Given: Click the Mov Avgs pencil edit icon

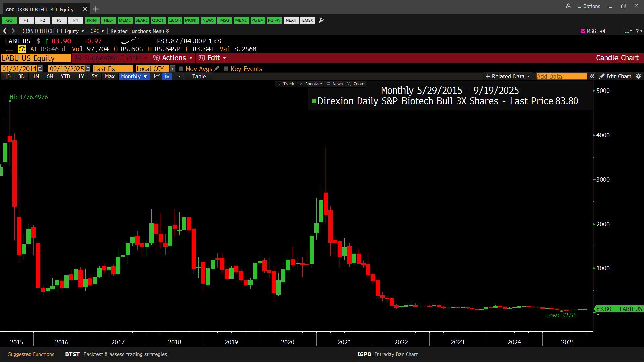Looking at the screenshot, I should point(217,69).
